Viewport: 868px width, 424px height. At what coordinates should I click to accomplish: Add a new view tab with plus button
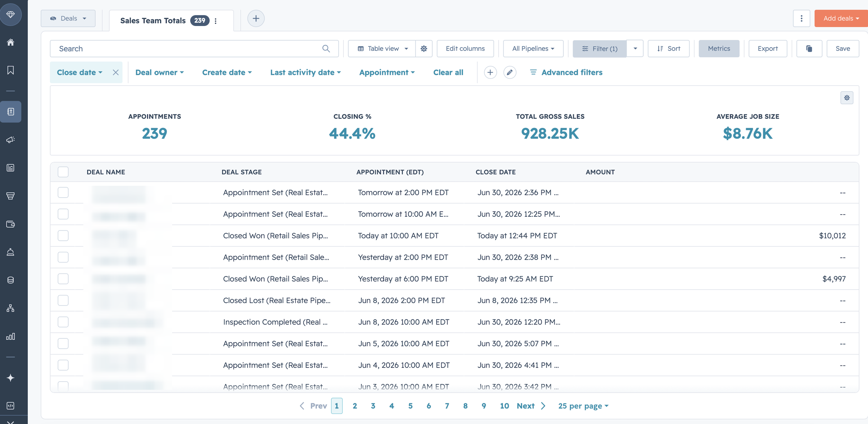click(x=256, y=18)
